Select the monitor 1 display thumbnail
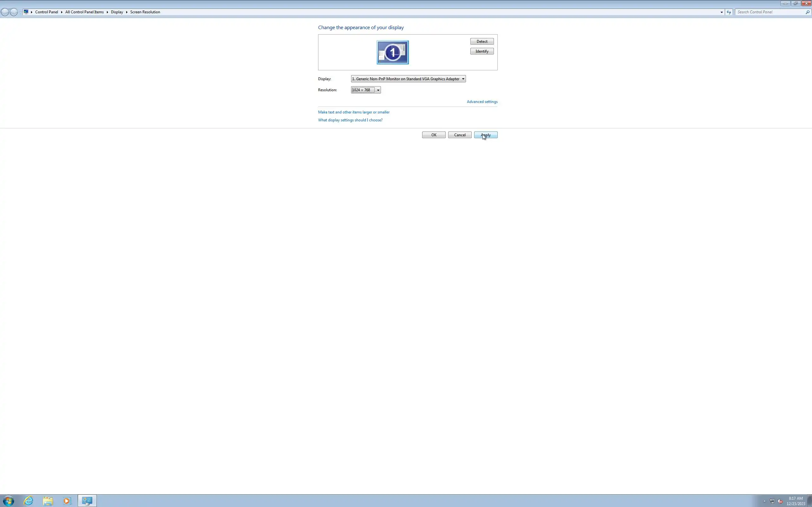This screenshot has height=507, width=812. [393, 52]
